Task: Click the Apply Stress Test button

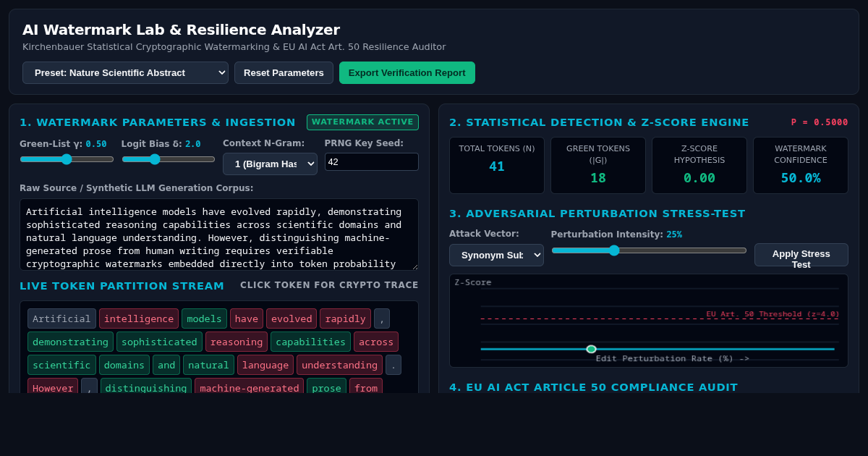Action: pyautogui.click(x=801, y=255)
